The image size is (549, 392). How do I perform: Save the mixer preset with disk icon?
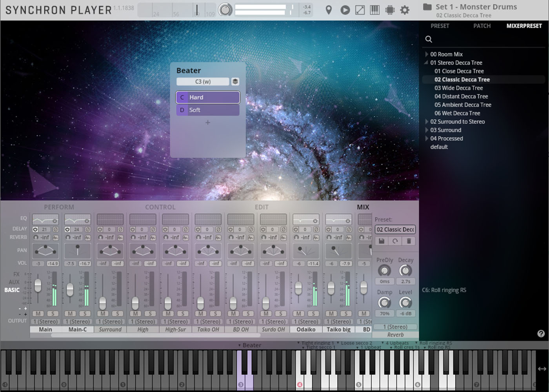pyautogui.click(x=381, y=241)
